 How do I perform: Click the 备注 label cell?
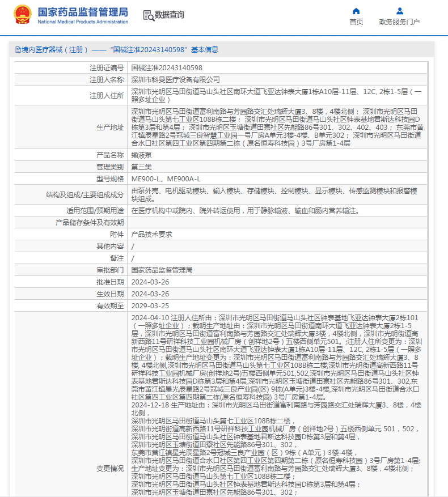pos(71,258)
